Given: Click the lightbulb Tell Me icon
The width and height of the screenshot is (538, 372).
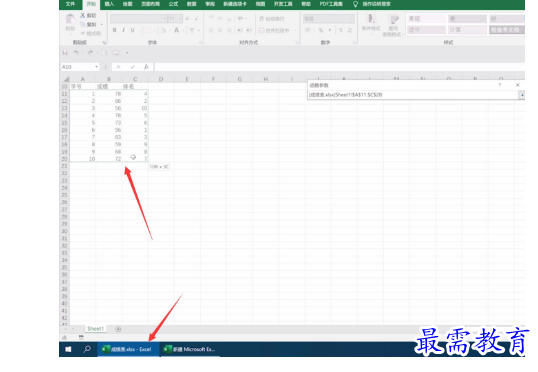Looking at the screenshot, I should point(355,4).
